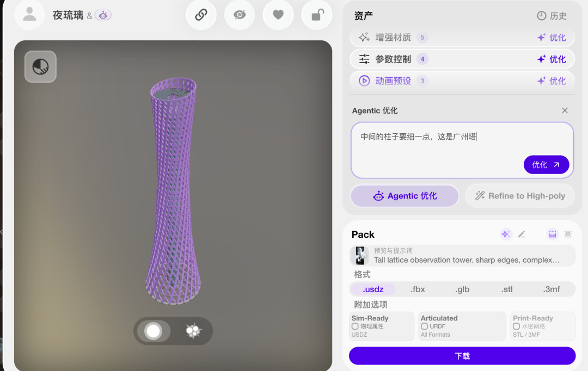Viewport: 588px width, 371px height.
Task: Select the exploded parts view mode
Action: click(193, 331)
